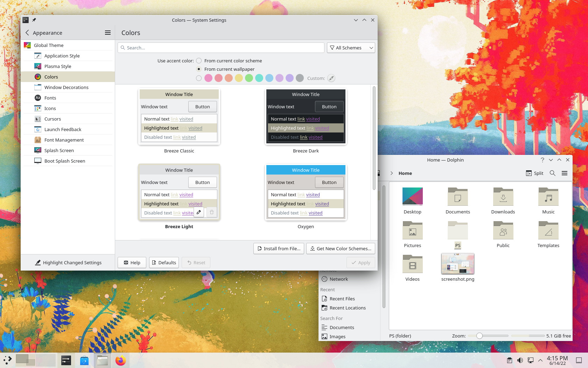Expand Dolphin breadcrumb arrow before Home
Image resolution: width=588 pixels, height=368 pixels.
[x=392, y=173]
